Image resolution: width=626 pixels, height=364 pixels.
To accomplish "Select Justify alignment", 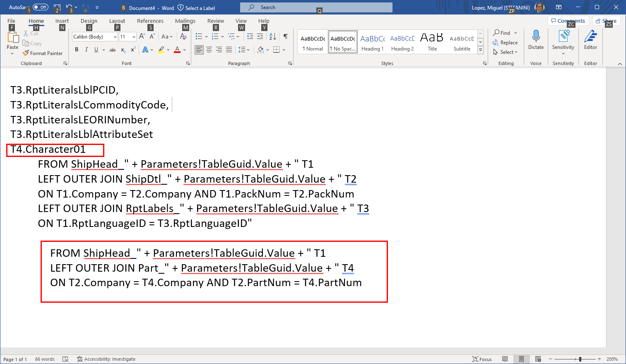I will click(x=229, y=50).
